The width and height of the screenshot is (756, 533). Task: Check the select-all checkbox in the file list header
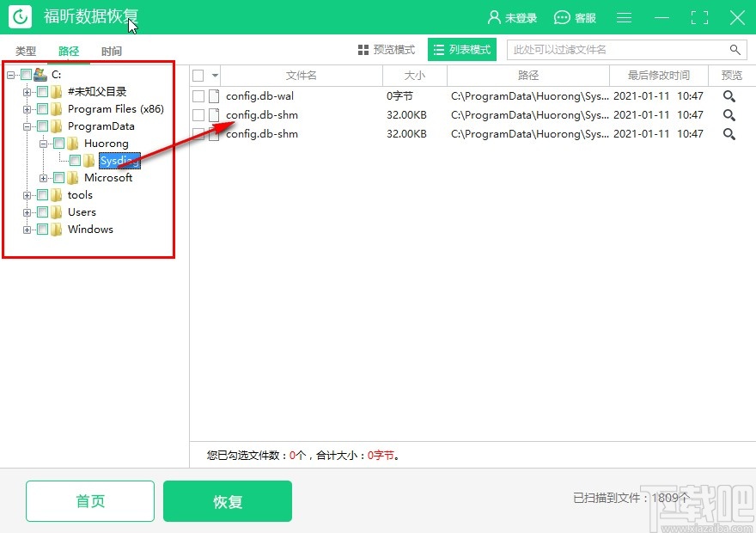(x=198, y=76)
